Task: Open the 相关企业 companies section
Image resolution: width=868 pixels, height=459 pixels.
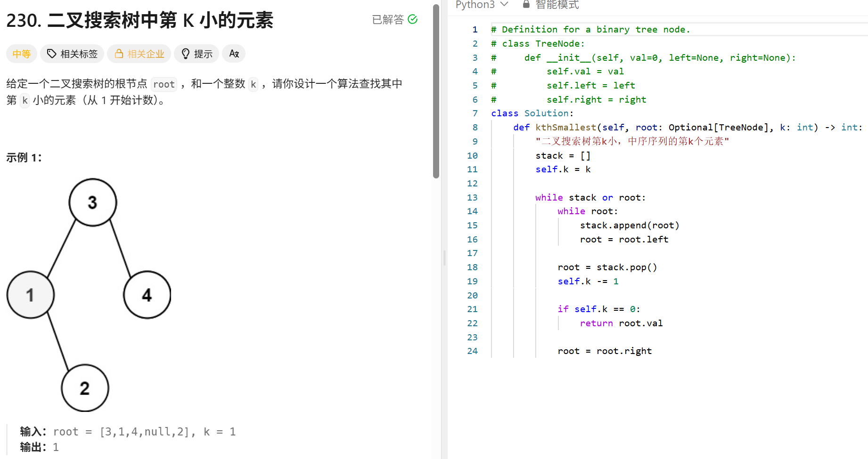Action: coord(139,53)
